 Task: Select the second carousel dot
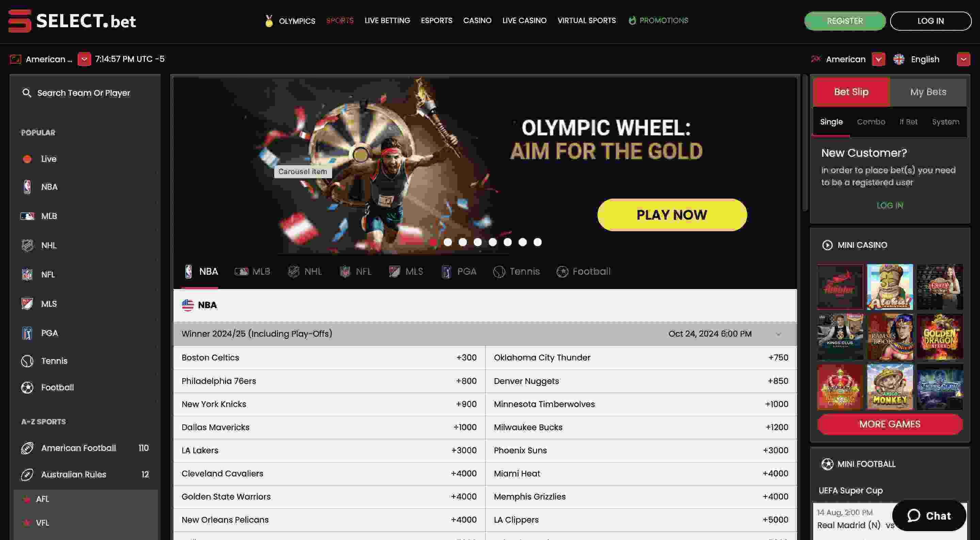pos(448,242)
